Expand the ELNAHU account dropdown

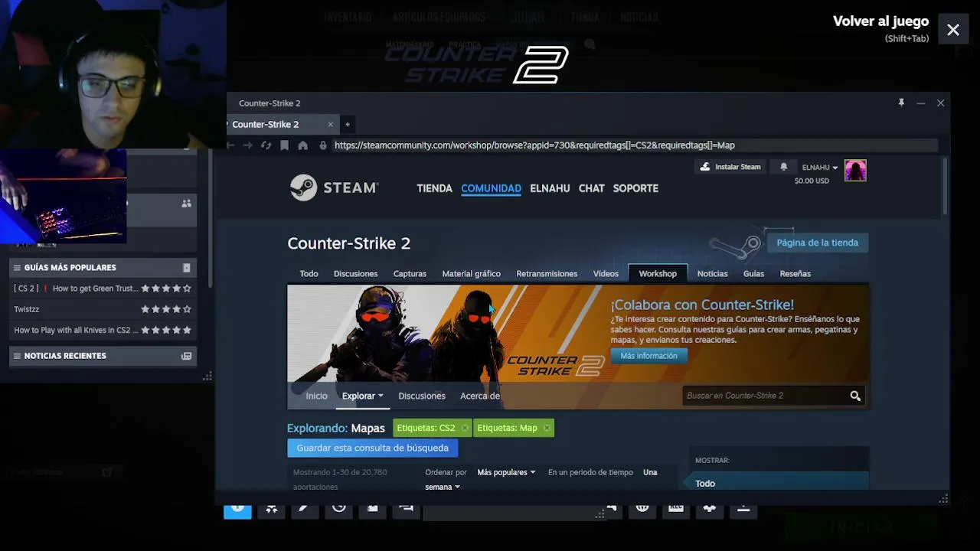pos(819,167)
